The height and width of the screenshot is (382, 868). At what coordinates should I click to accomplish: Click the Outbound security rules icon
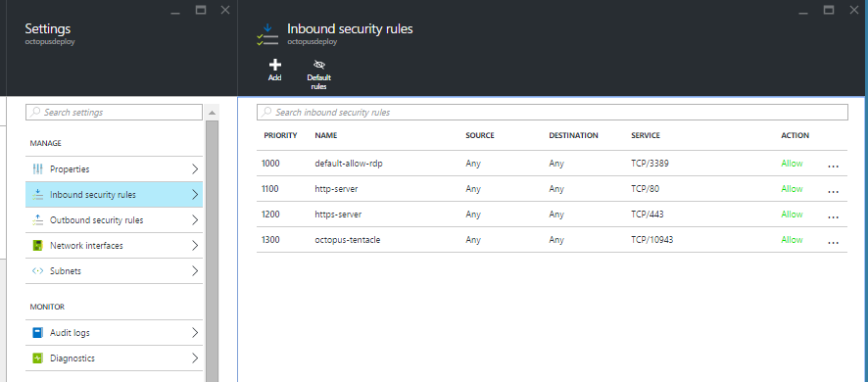click(x=37, y=219)
